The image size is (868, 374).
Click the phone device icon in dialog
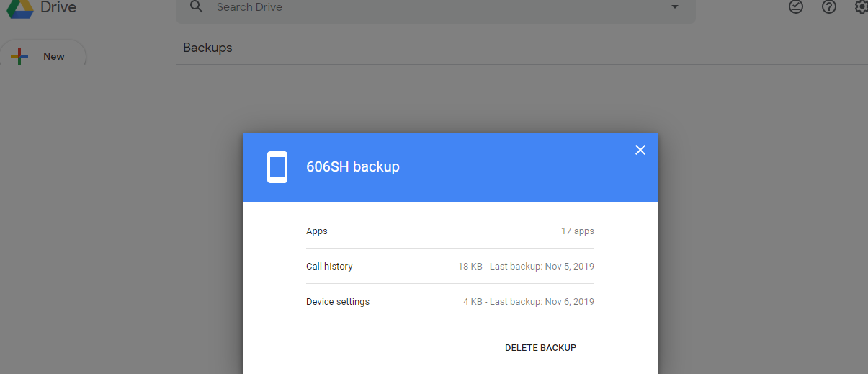click(277, 167)
